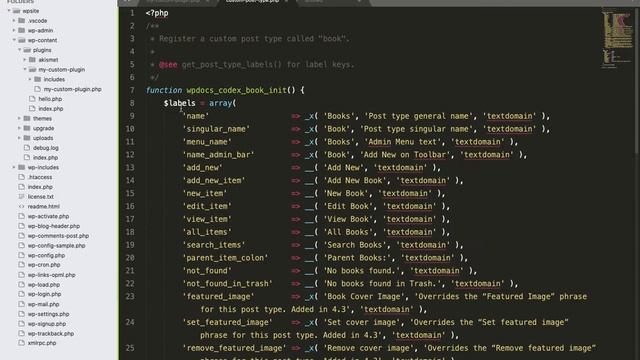Open wp-comments-post.php from the file list
The width and height of the screenshot is (640, 360).
pos(58,236)
